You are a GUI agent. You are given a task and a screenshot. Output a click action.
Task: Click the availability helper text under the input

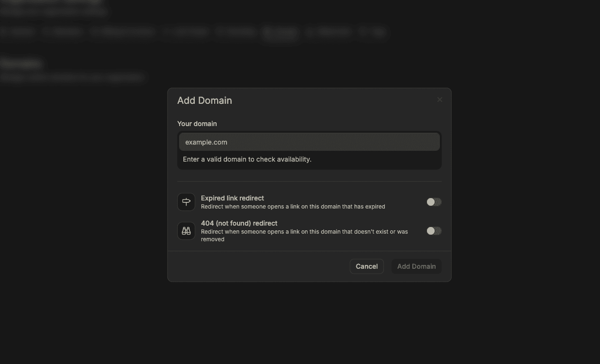pos(247,159)
